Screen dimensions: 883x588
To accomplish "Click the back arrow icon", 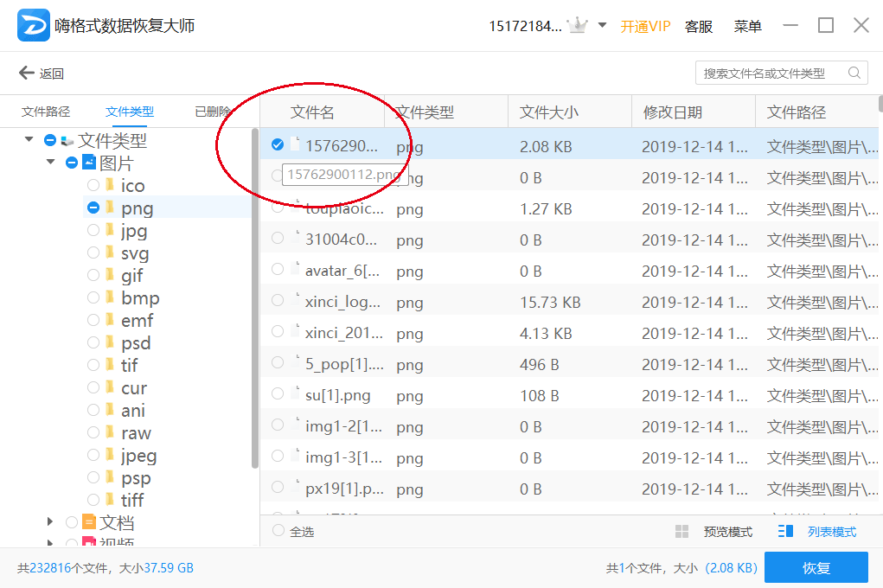I will [x=26, y=73].
